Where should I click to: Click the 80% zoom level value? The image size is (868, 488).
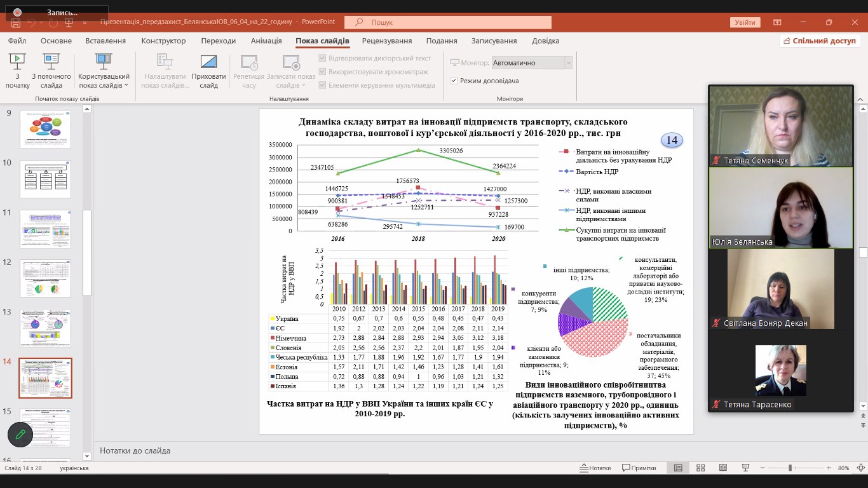[x=843, y=468]
